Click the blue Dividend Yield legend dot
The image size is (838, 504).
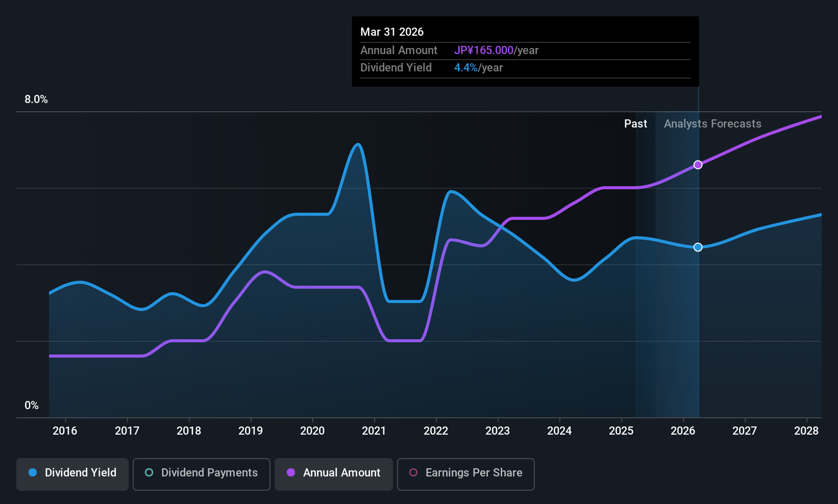(33, 472)
